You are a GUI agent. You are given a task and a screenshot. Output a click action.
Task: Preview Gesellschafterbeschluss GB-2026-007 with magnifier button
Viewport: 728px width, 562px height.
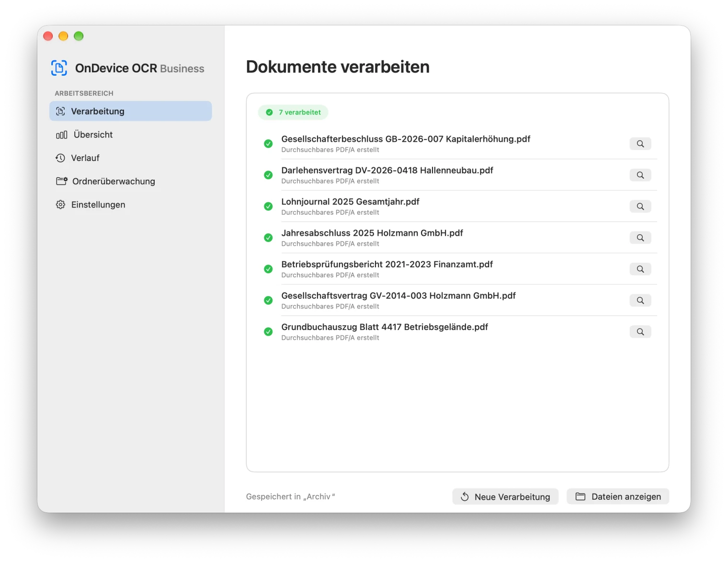[x=640, y=144]
